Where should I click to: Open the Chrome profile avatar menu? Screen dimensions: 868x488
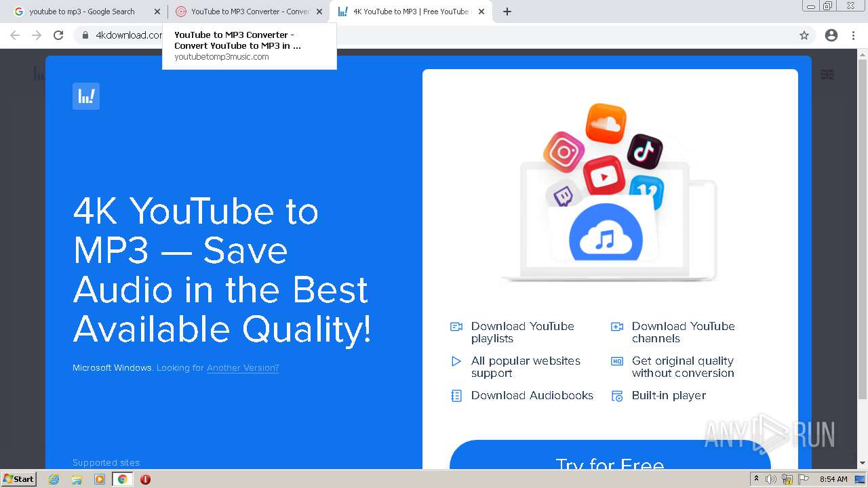(831, 35)
